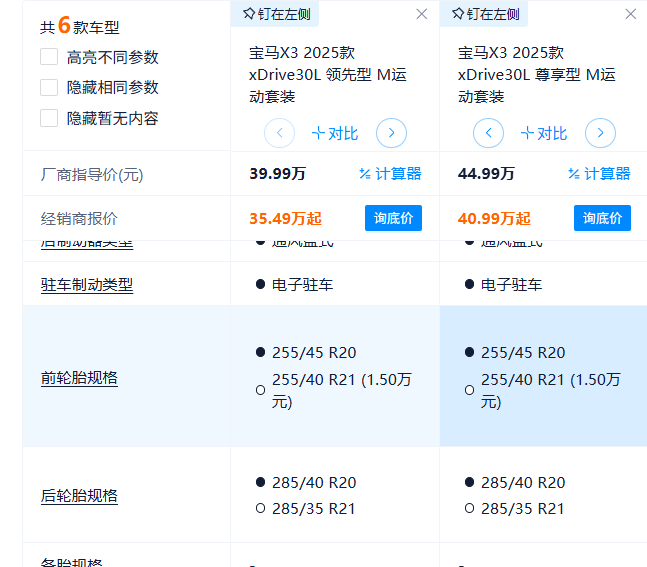Image resolution: width=647 pixels, height=567 pixels.
Task: Click the 厂商指导价(元) row label
Action: tap(92, 175)
